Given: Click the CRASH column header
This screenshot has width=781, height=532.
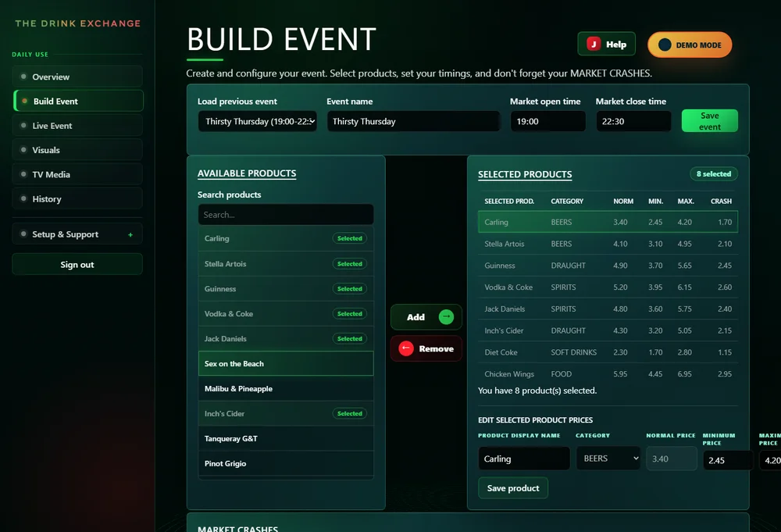Looking at the screenshot, I should tap(721, 202).
